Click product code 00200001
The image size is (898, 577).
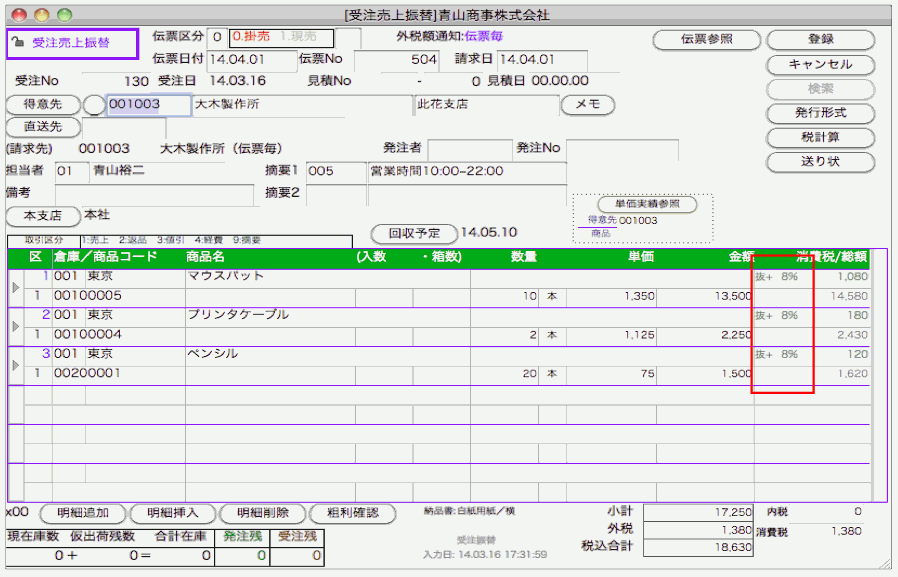tap(88, 374)
